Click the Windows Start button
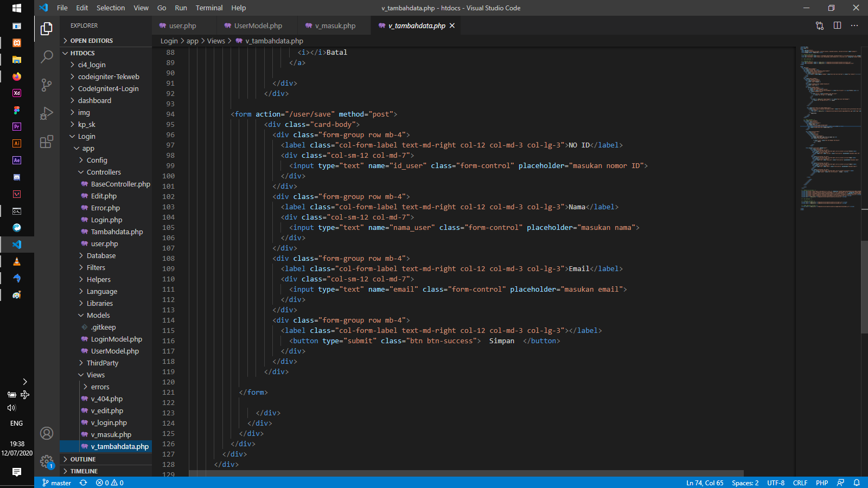 point(17,8)
